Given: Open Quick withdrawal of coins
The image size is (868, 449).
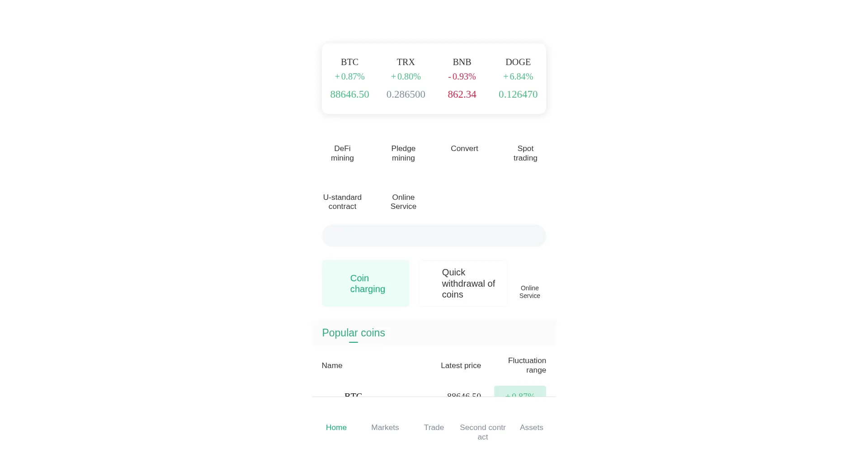Looking at the screenshot, I should [462, 283].
